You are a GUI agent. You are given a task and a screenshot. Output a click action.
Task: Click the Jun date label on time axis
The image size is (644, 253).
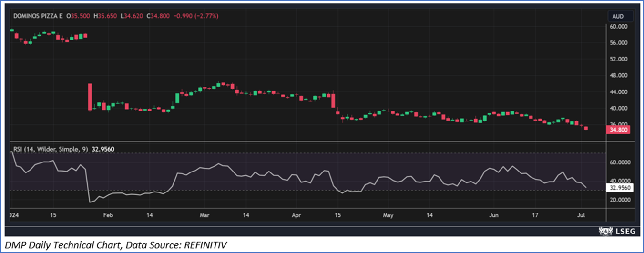[493, 215]
